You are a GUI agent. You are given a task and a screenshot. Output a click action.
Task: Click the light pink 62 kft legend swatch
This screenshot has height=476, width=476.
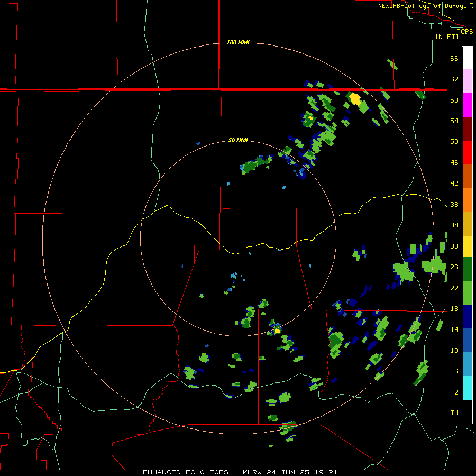(x=467, y=81)
